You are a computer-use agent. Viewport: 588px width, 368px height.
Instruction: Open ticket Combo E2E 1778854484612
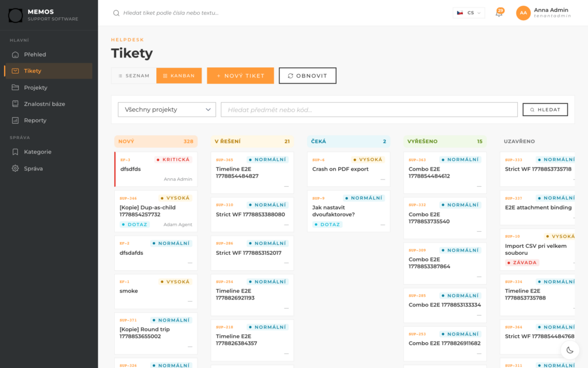445,172
